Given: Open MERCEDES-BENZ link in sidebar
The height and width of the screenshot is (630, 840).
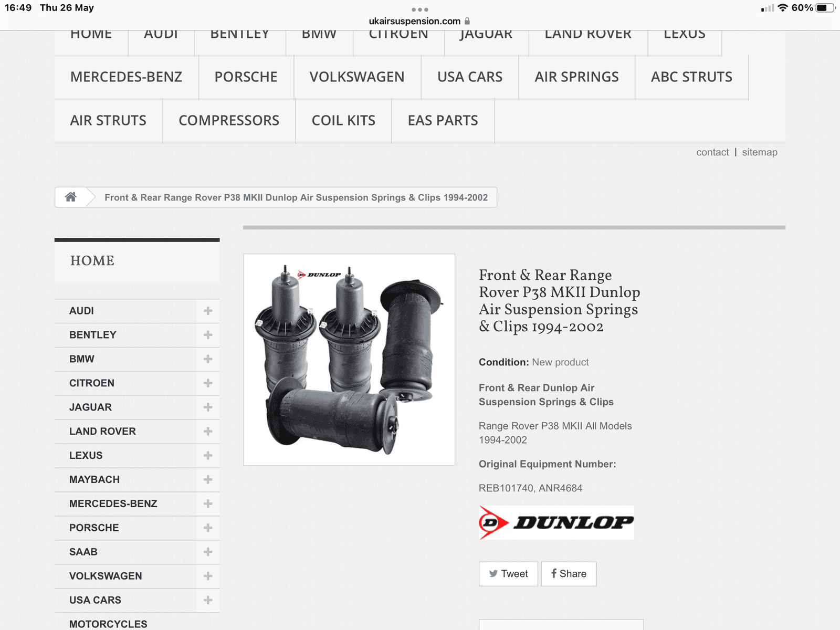Looking at the screenshot, I should [x=113, y=504].
